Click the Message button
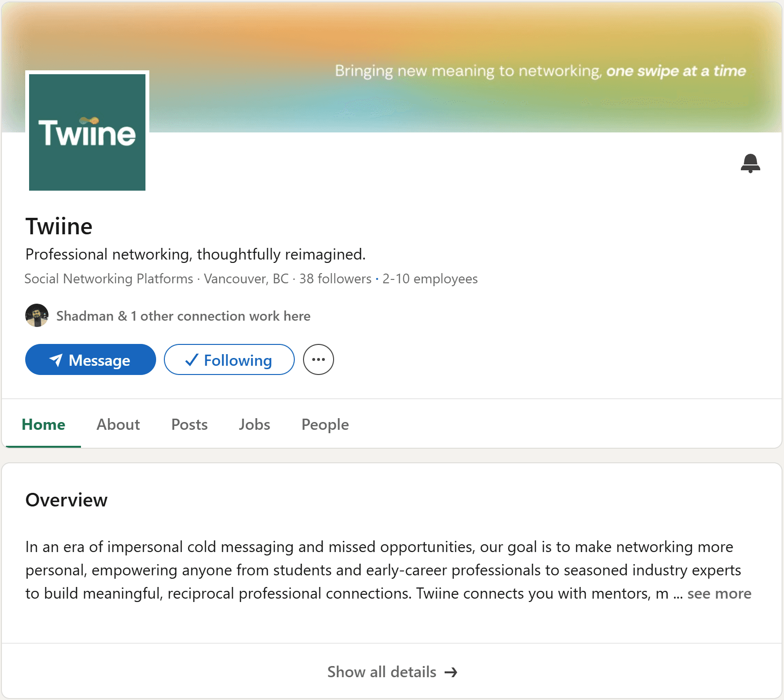The width and height of the screenshot is (784, 700). point(91,359)
